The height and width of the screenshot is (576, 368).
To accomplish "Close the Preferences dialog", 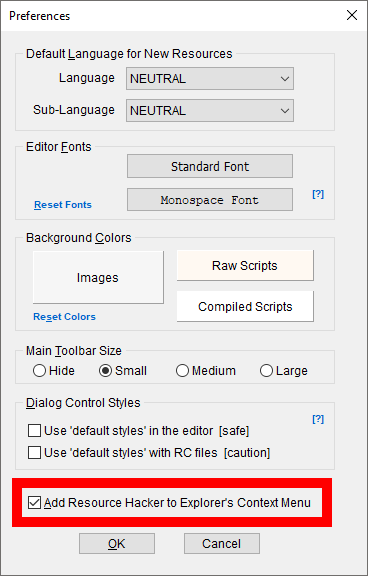I will pos(352,15).
